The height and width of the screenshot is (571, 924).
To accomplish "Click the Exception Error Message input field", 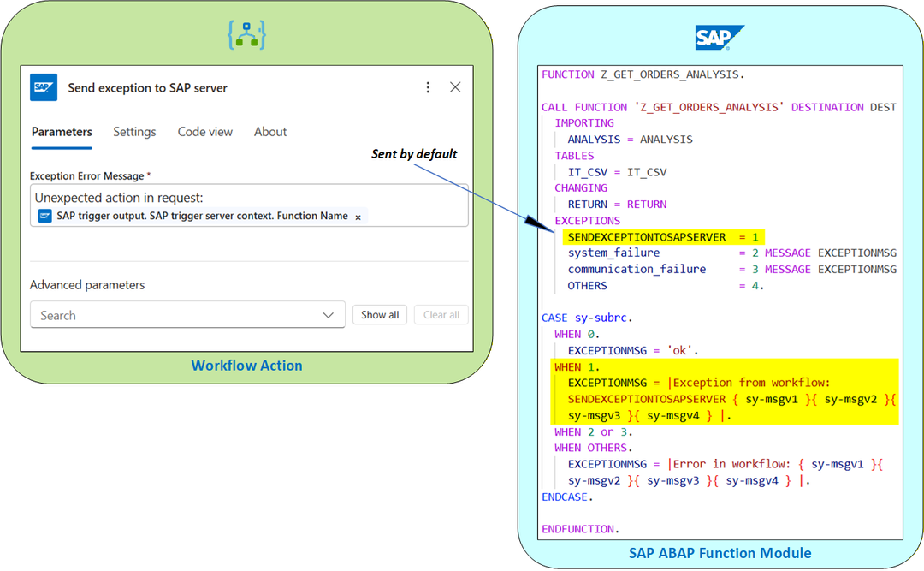I will (x=249, y=205).
